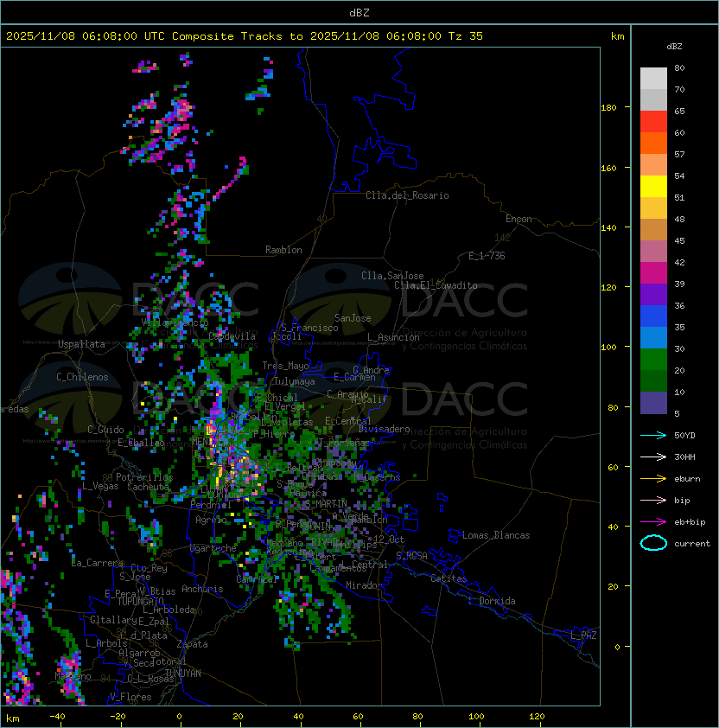Click the yellow eburn arrow in legend
Viewport: 719px width, 728px height.
653,479
